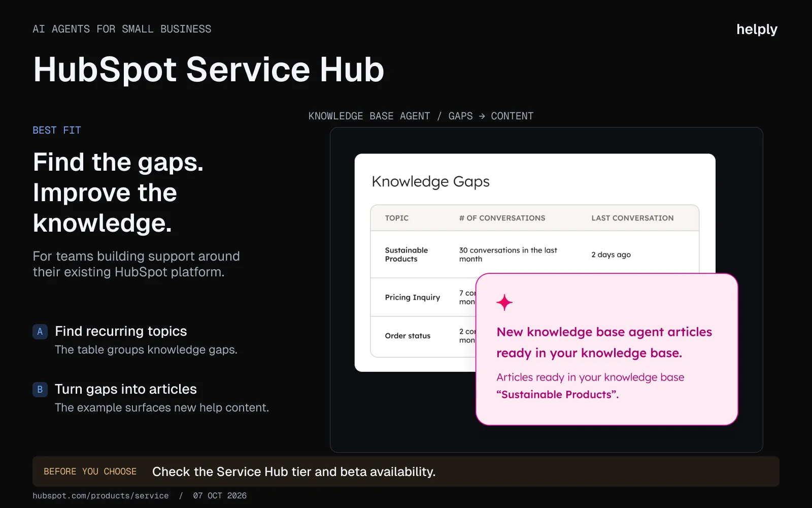Click the A badge beside Find recurring topics

point(40,332)
